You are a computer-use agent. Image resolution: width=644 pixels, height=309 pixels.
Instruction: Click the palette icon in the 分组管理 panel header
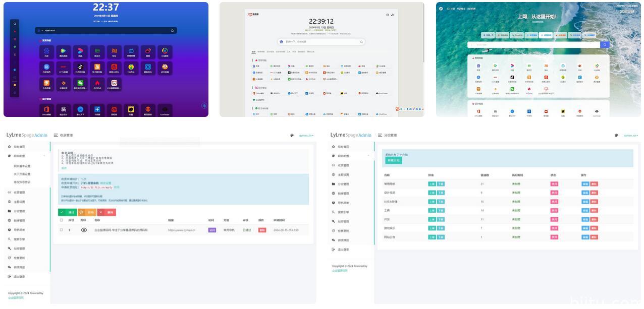click(616, 135)
